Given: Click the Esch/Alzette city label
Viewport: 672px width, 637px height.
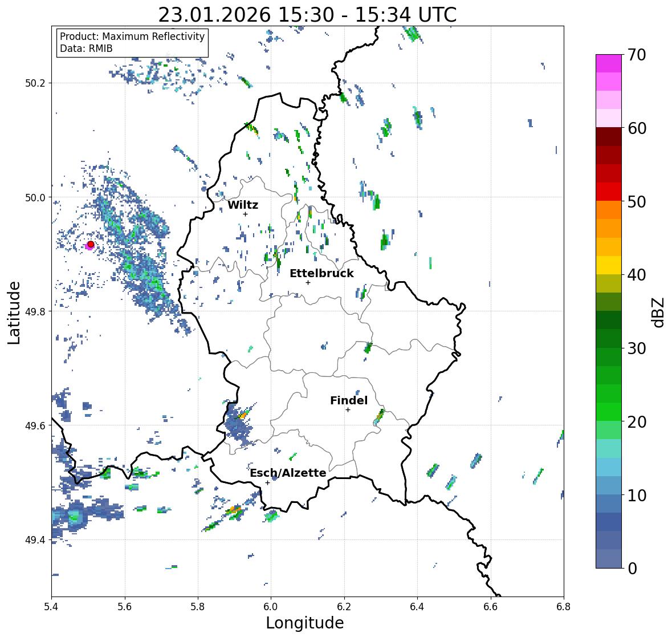Looking at the screenshot, I should click(x=288, y=473).
